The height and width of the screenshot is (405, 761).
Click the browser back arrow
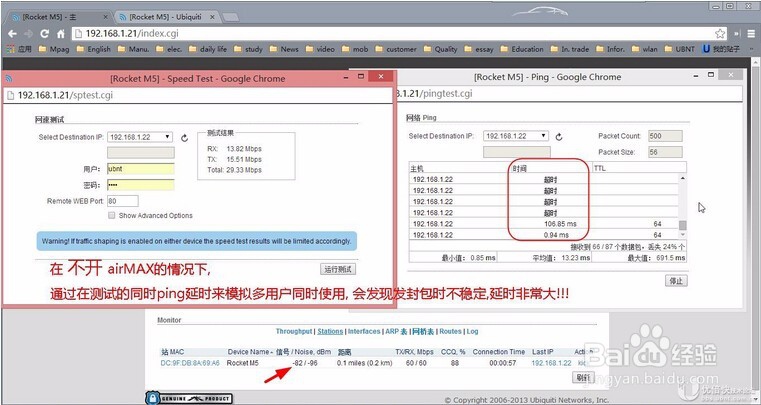12,34
